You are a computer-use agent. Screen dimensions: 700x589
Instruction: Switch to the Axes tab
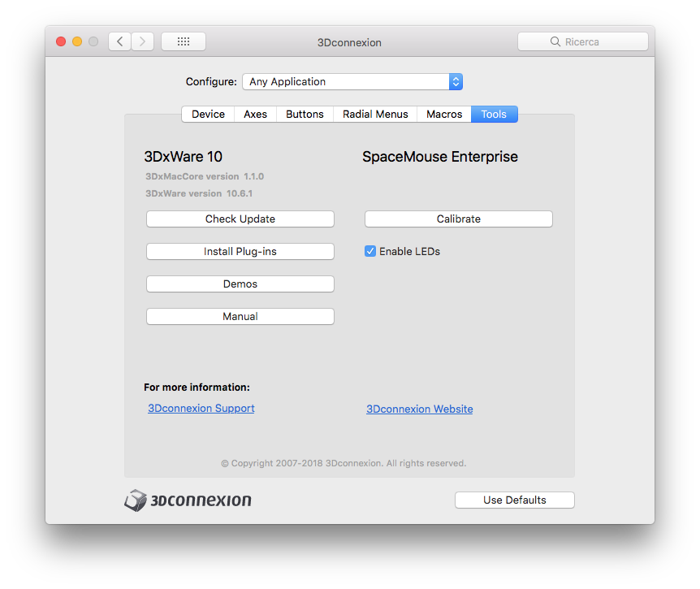tap(255, 115)
